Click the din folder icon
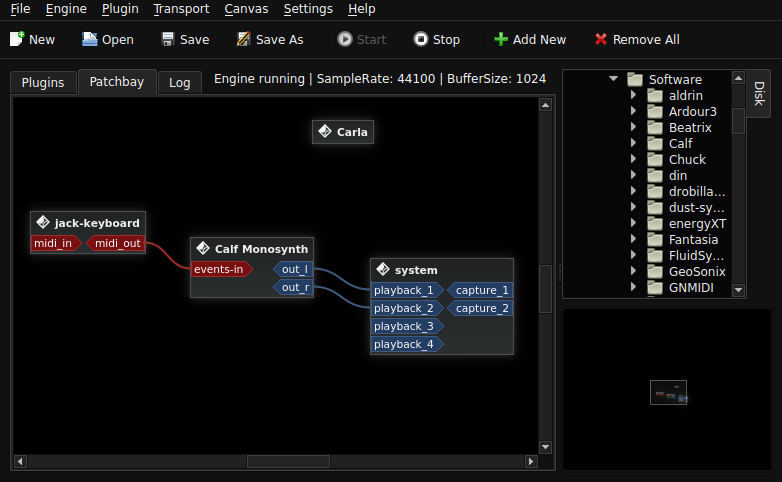The image size is (782, 482). point(655,175)
